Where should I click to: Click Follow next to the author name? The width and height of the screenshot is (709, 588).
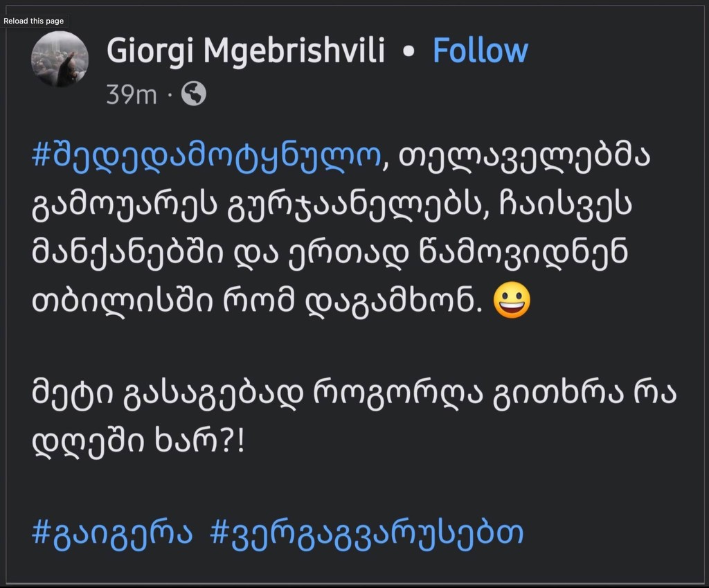[x=481, y=50]
